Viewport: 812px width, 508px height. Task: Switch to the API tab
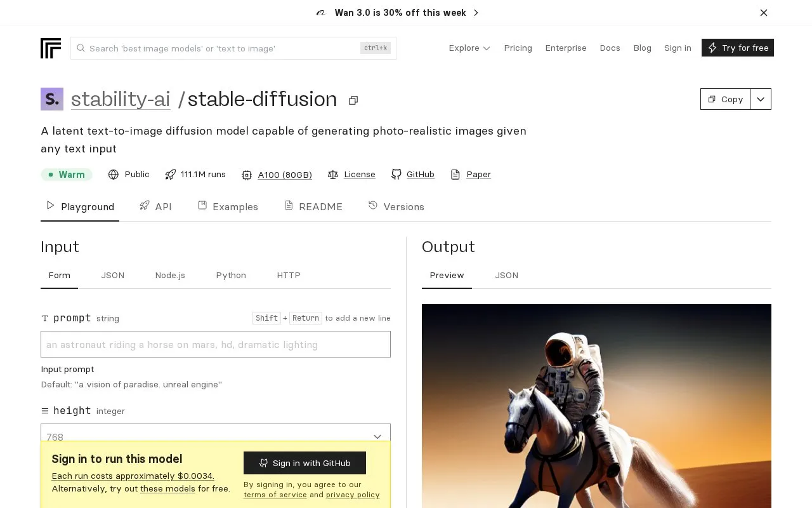[155, 206]
